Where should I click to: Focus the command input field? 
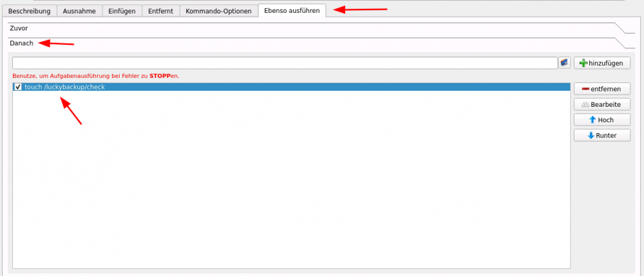coord(285,63)
